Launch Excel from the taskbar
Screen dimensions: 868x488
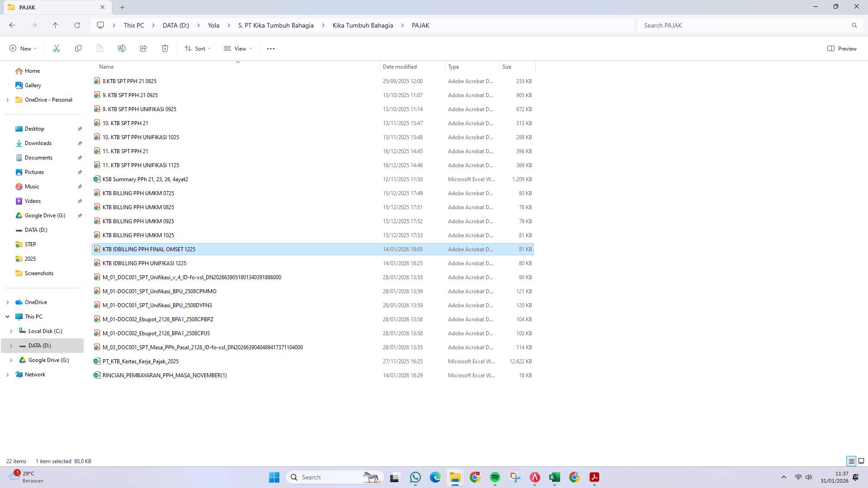[x=554, y=477]
